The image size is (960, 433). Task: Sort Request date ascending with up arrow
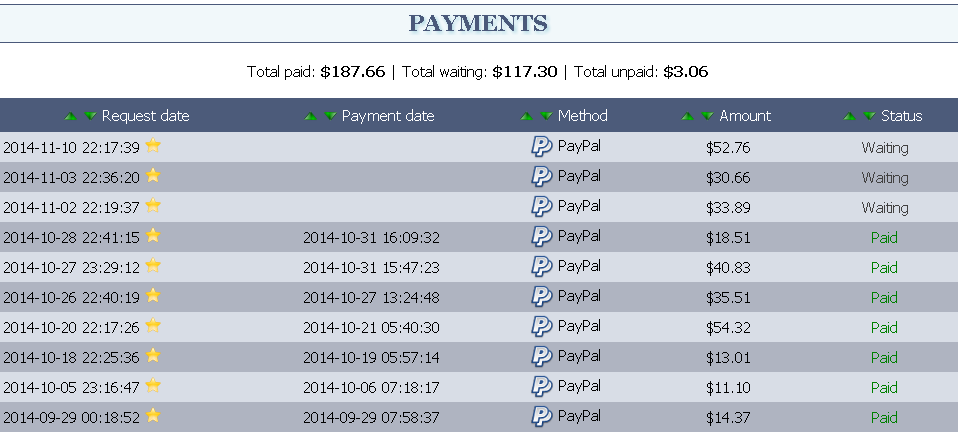coord(71,116)
